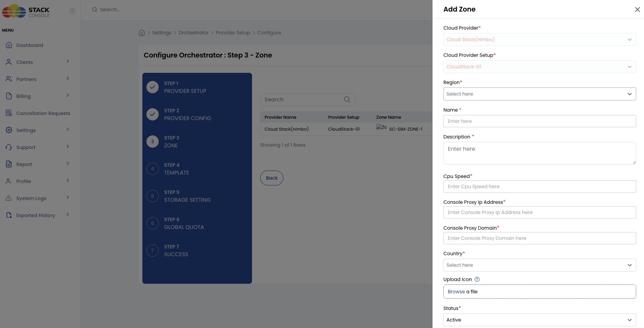This screenshot has height=328, width=644.
Task: Click the Settings gear icon
Action: (9, 130)
